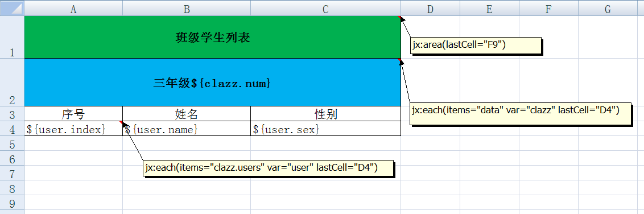Screen dimensions: 644x214
Task: Select column F header
Action: 548,8
